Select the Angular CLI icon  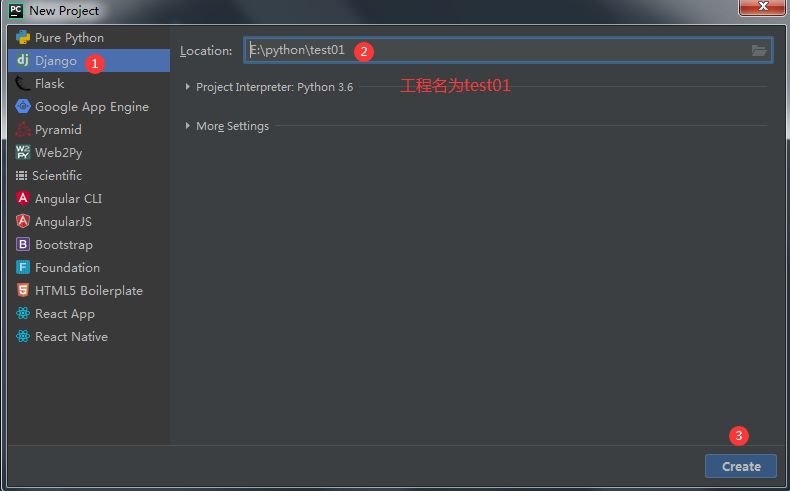(23, 198)
